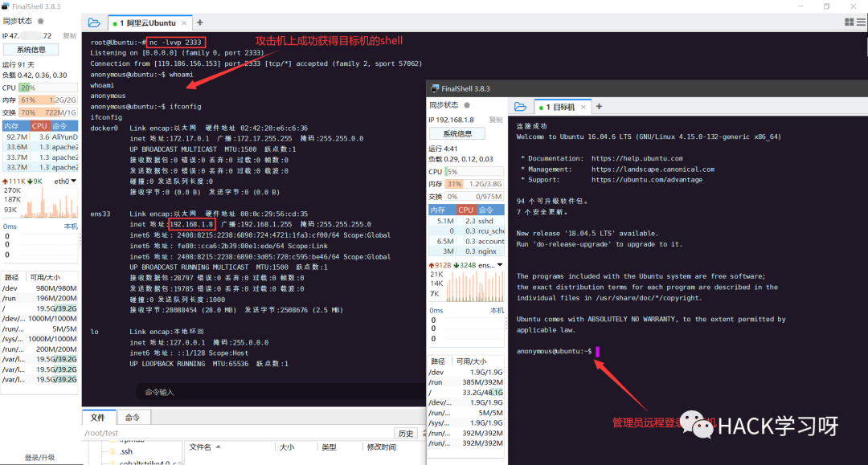Select .ssh folder in file tree
Image resolution: width=868 pixels, height=465 pixels.
click(126, 451)
